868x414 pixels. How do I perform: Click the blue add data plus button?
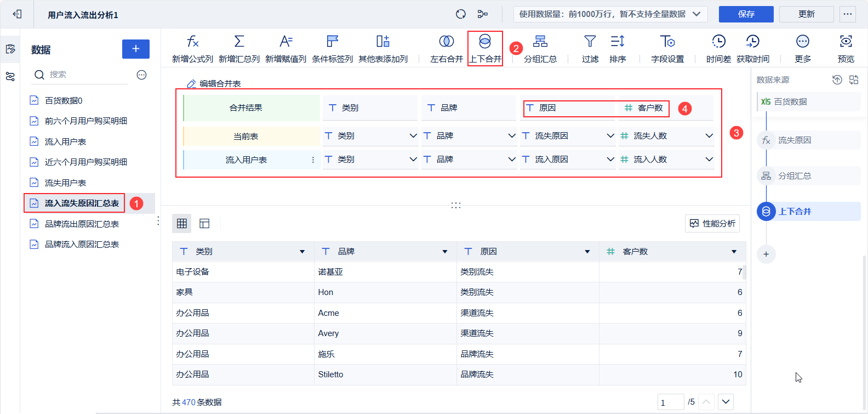(136, 49)
